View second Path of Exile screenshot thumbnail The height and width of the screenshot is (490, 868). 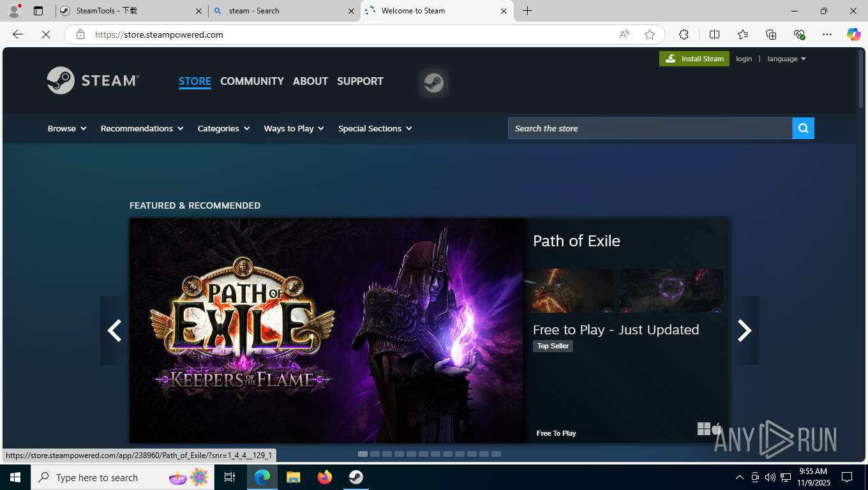coord(671,290)
